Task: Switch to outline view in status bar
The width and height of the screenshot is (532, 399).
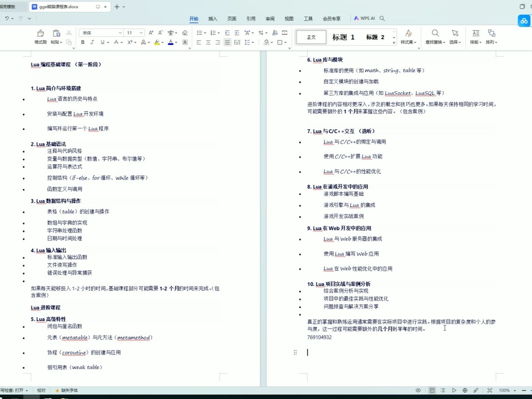Action: [443, 390]
